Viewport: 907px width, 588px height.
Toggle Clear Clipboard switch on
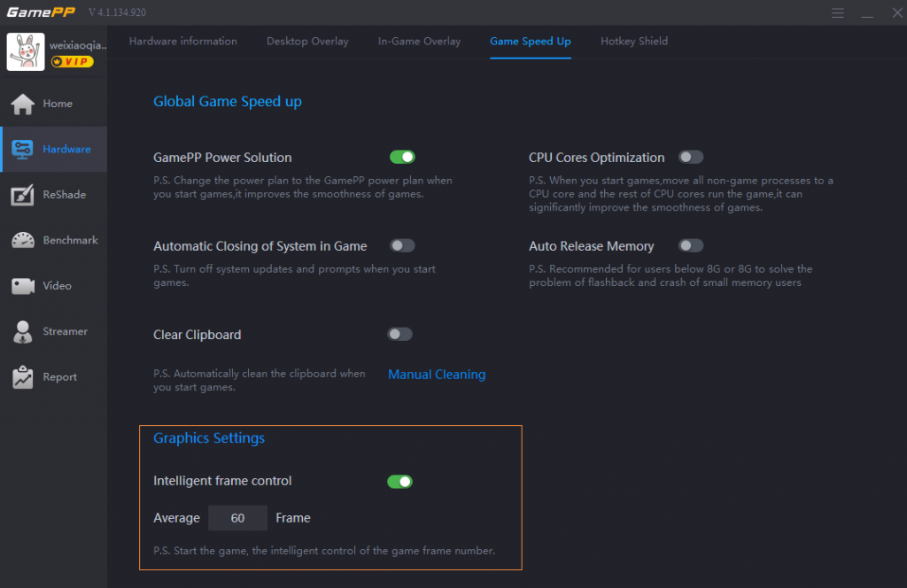(399, 334)
